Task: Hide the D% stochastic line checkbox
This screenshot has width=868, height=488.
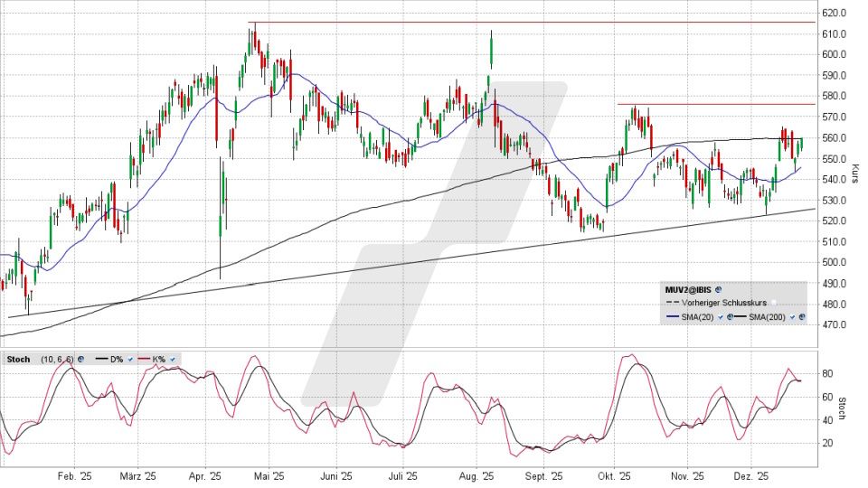Action: click(130, 359)
